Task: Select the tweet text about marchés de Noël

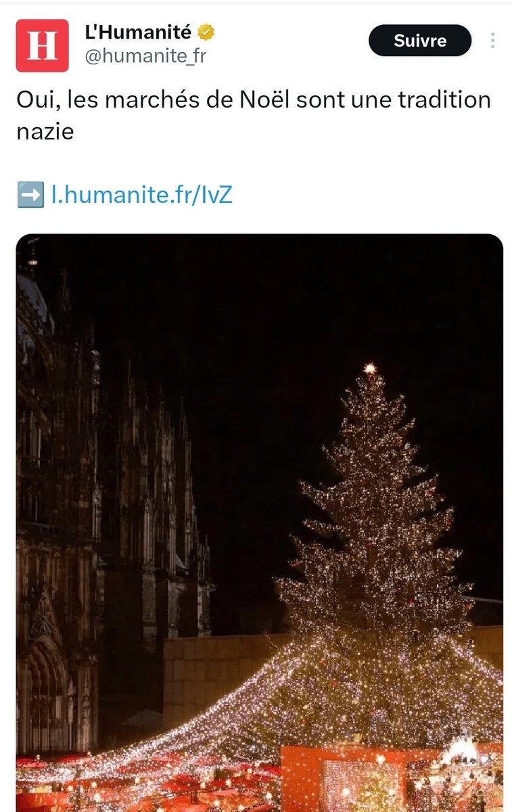Action: click(x=254, y=115)
